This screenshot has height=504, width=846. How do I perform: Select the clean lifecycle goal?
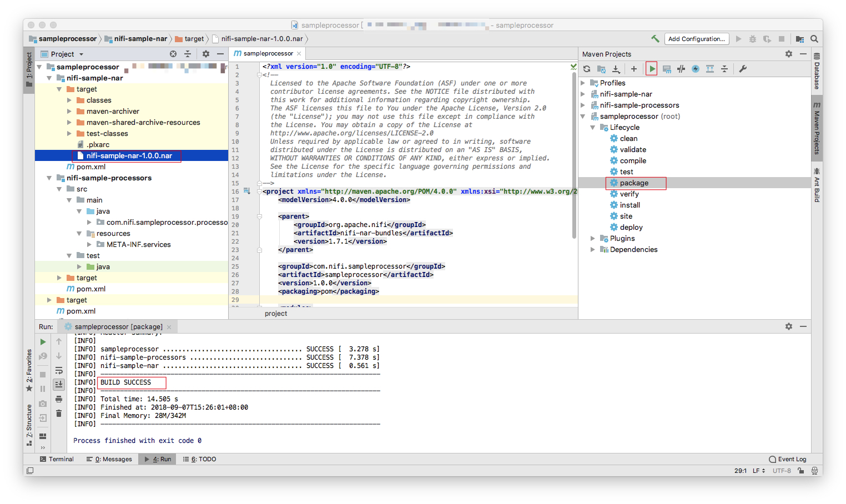pos(628,138)
